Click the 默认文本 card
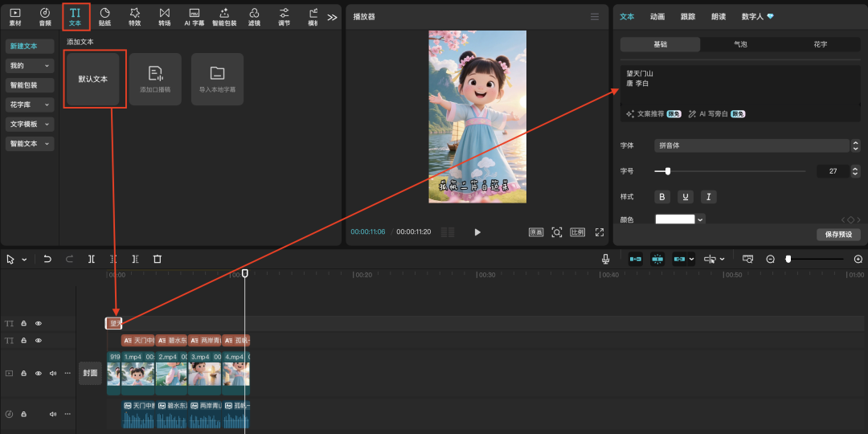This screenshot has height=434, width=868. click(x=92, y=80)
